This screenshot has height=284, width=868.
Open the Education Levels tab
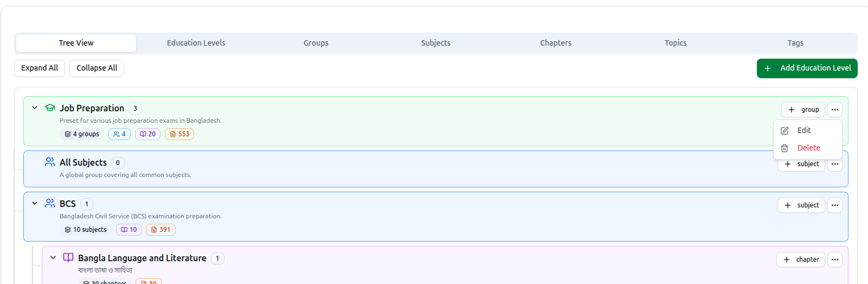[x=196, y=43]
